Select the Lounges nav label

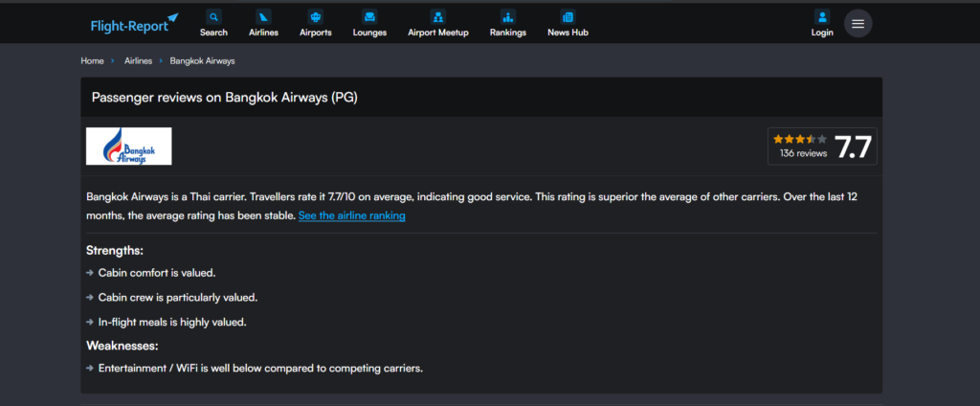[369, 33]
